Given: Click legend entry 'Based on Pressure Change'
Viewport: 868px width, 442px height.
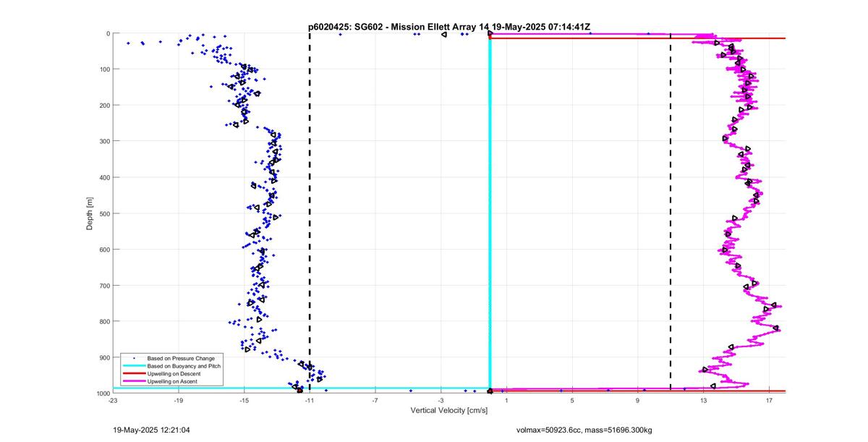Looking at the screenshot, I should click(x=181, y=358).
